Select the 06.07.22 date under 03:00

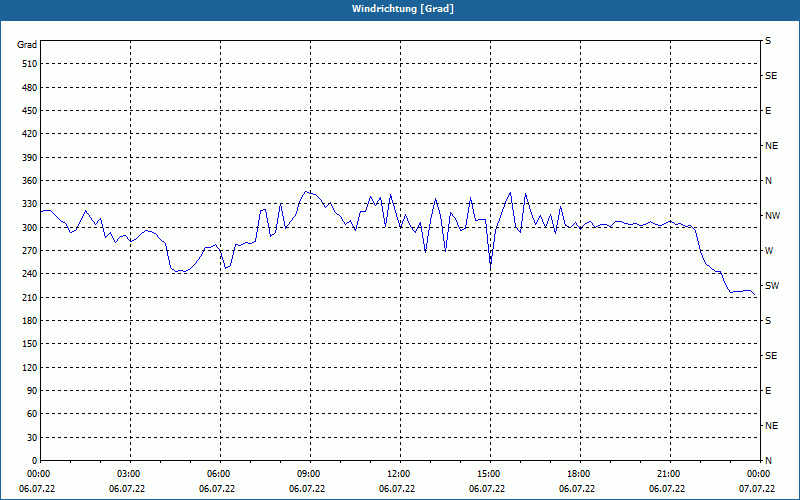(127, 489)
